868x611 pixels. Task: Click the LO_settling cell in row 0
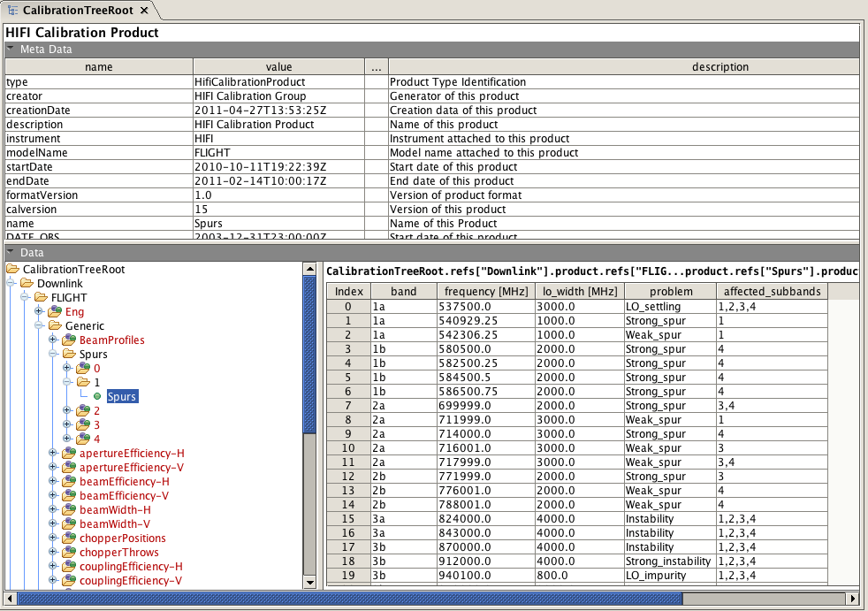pyautogui.click(x=670, y=306)
